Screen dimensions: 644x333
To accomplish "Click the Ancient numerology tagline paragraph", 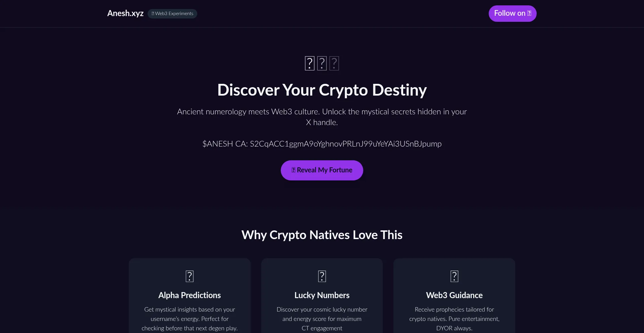I will pyautogui.click(x=322, y=117).
